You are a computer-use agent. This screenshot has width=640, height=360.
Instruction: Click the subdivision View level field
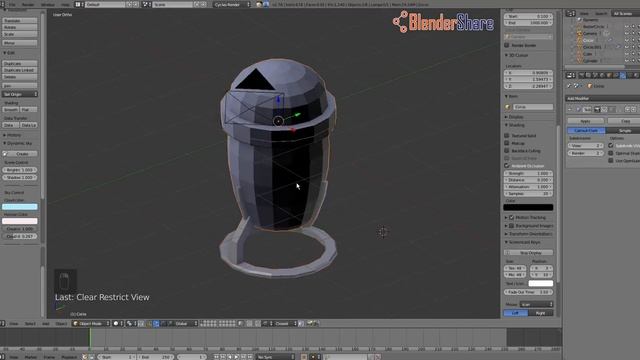[586, 146]
